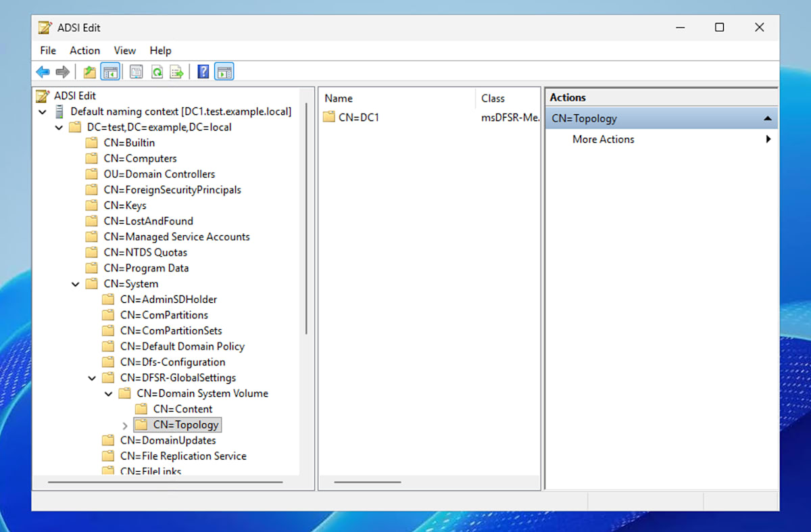Click More Actions in the Actions pane
The width and height of the screenshot is (811, 532).
coord(604,139)
